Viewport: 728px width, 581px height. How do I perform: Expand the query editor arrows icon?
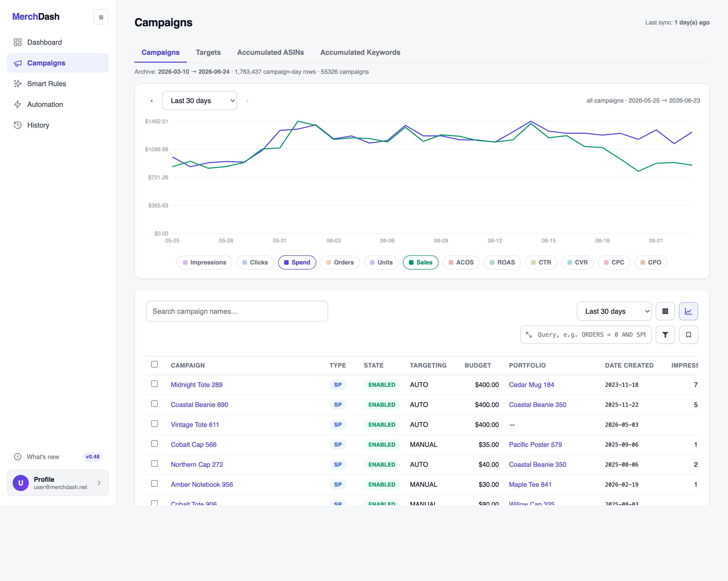(529, 335)
